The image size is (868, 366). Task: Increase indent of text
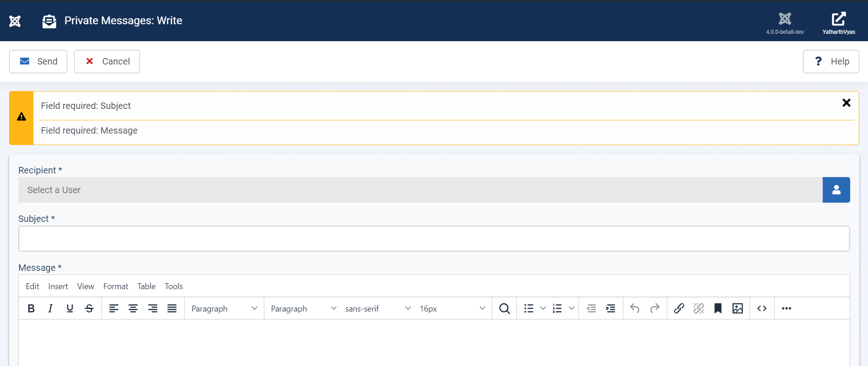611,308
